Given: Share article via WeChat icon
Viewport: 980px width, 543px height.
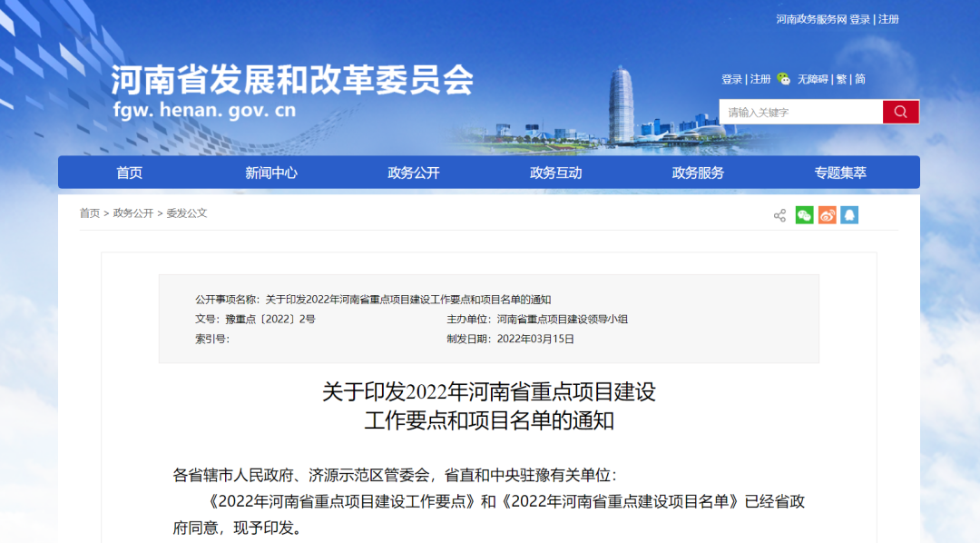Looking at the screenshot, I should click(805, 215).
